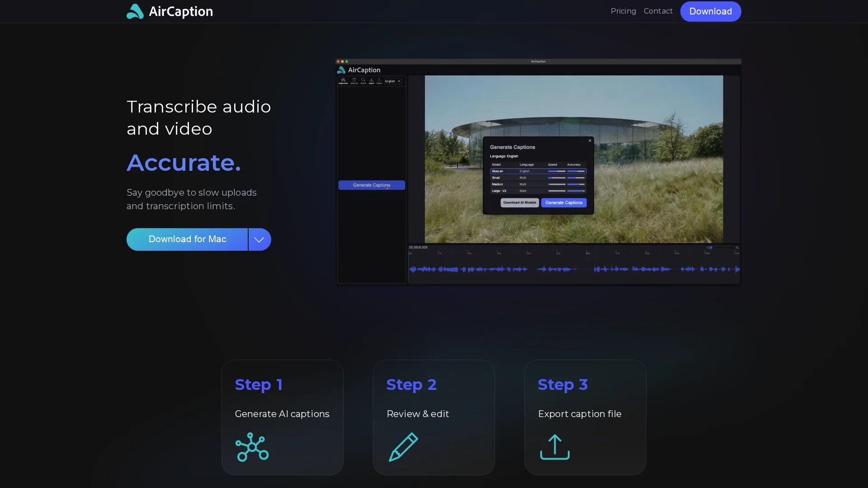Select the Small model row
Viewport: 868px width, 488px height.
pyautogui.click(x=538, y=178)
